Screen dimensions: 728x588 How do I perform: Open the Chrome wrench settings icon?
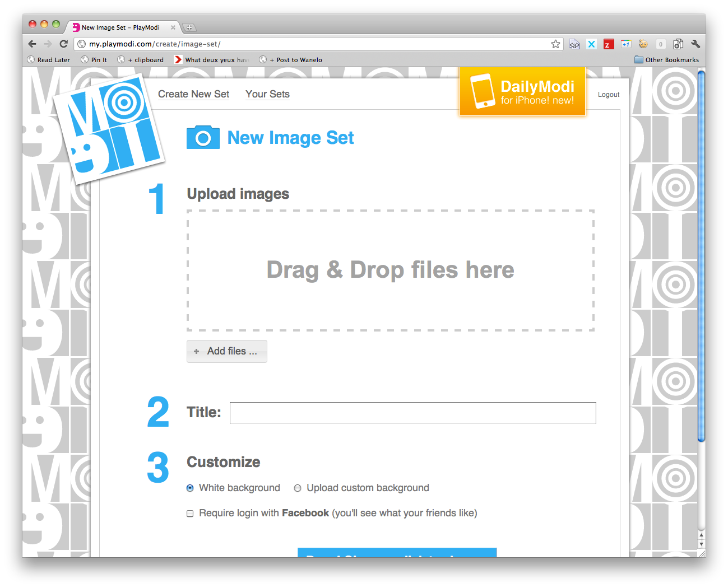pos(695,44)
